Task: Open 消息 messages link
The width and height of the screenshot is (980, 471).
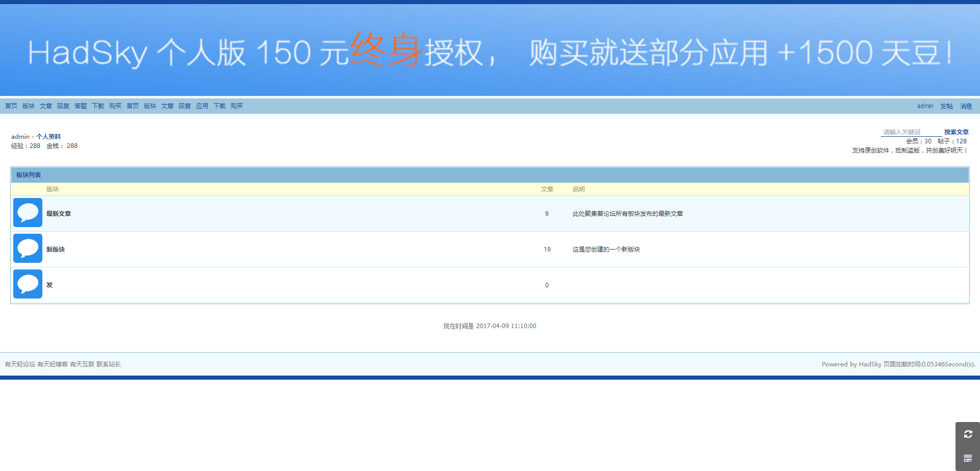Action: (x=966, y=106)
